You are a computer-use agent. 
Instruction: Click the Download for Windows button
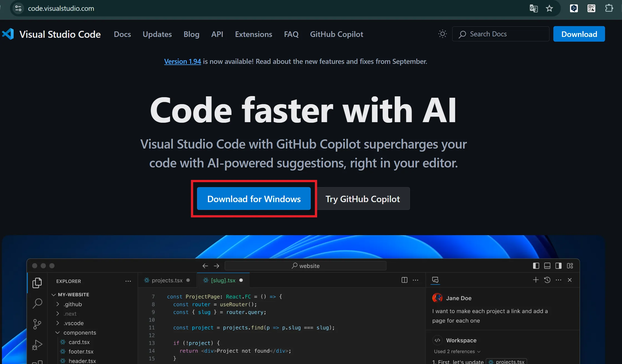coord(254,199)
